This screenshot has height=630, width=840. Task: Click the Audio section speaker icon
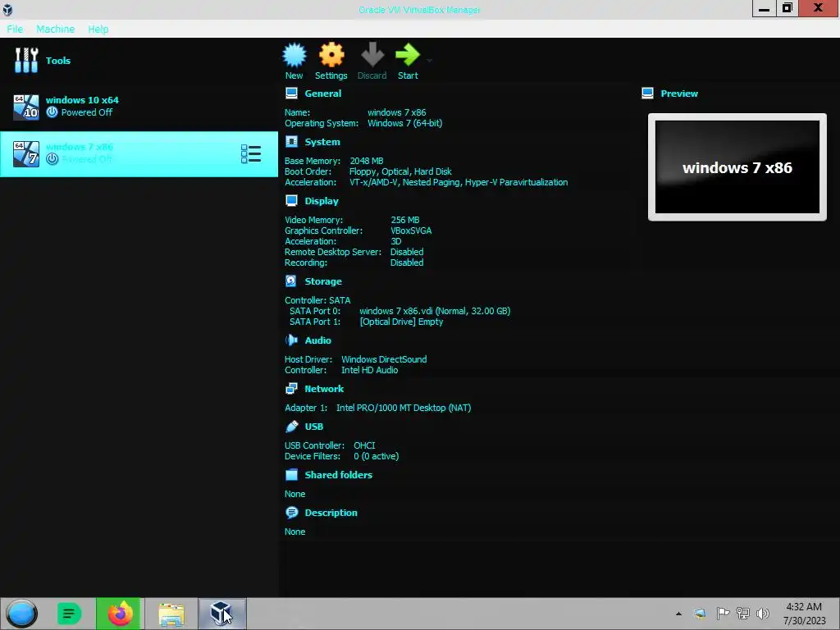click(x=291, y=340)
